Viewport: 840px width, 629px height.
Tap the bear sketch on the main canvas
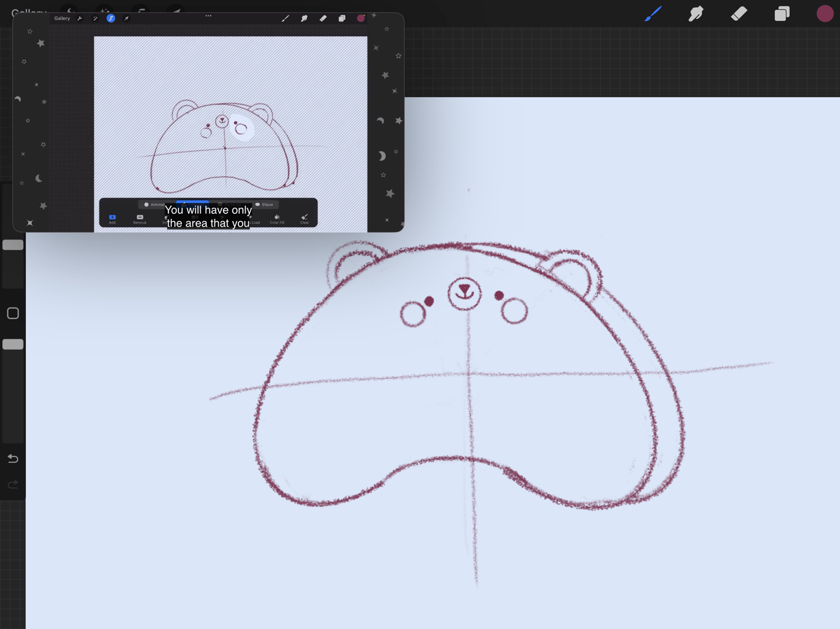tap(469, 377)
